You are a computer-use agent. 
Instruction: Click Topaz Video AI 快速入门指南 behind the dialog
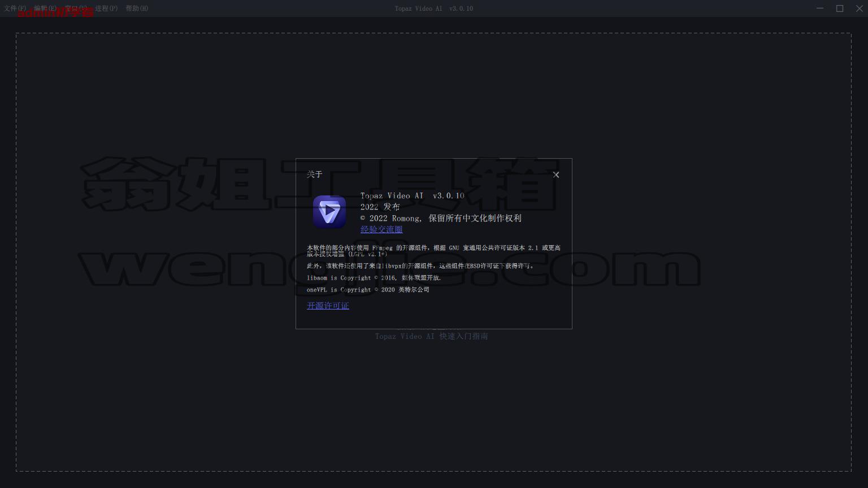[x=431, y=336]
